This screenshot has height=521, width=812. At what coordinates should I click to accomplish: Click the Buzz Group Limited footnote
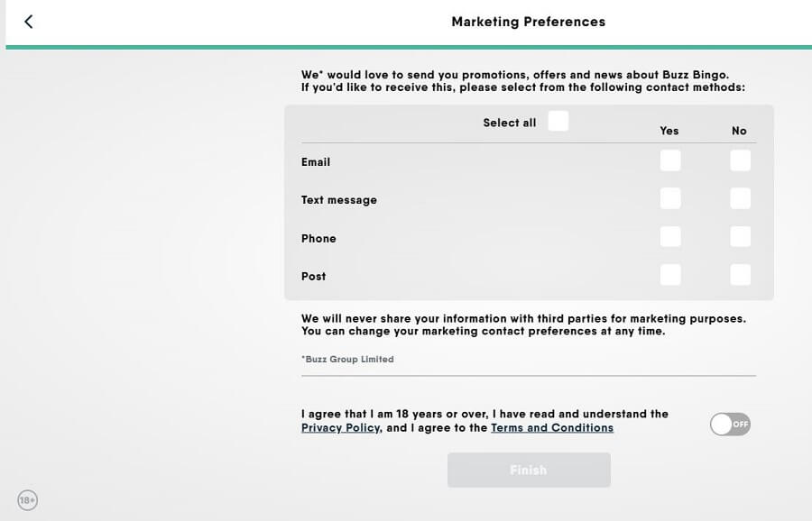pos(347,359)
